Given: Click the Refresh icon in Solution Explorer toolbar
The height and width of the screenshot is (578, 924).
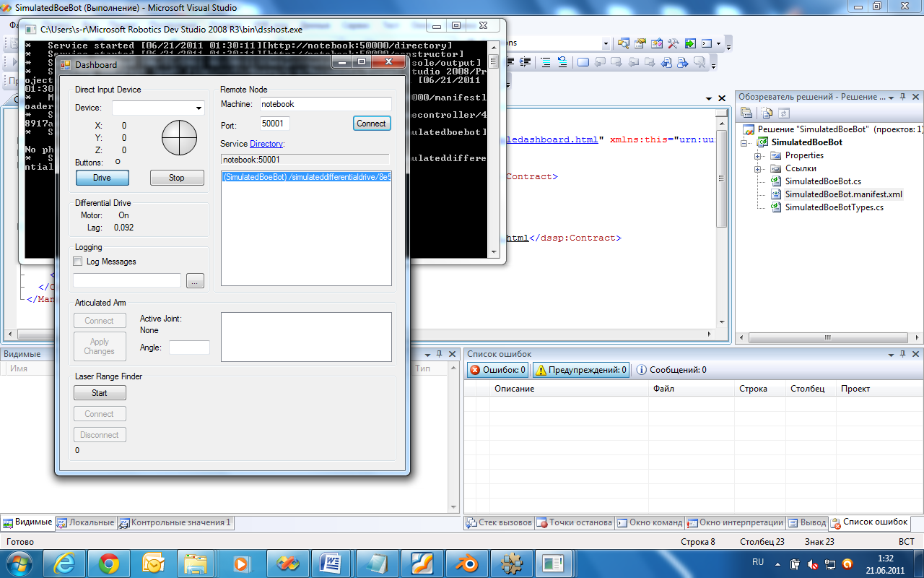Looking at the screenshot, I should click(x=784, y=113).
